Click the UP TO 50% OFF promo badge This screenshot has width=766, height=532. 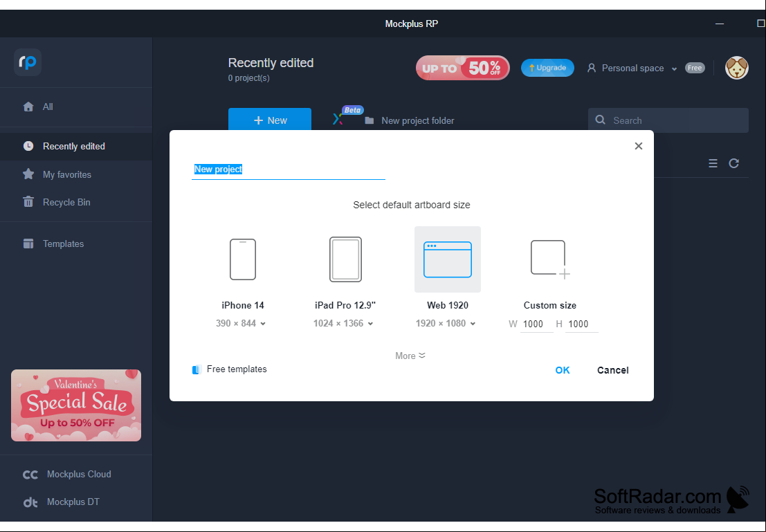[463, 68]
